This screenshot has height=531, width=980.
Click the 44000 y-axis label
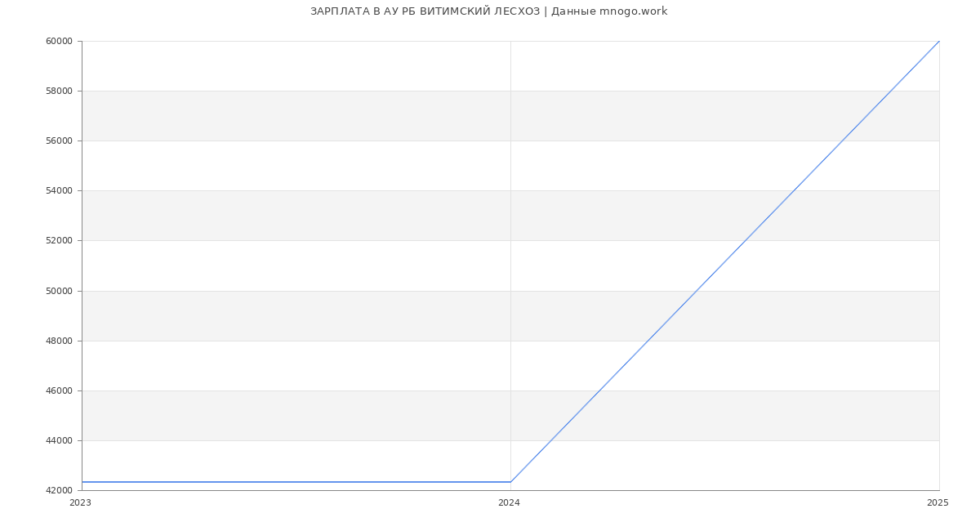coord(59,440)
